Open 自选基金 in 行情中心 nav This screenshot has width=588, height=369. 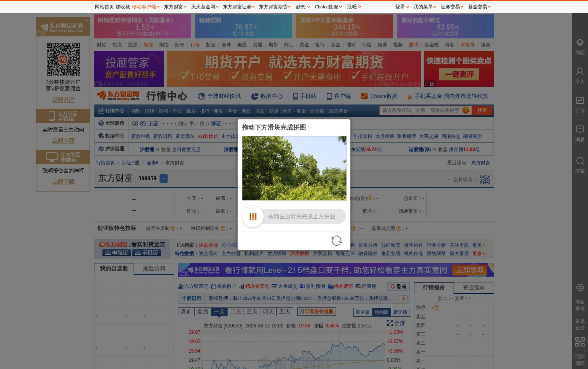pyautogui.click(x=338, y=111)
